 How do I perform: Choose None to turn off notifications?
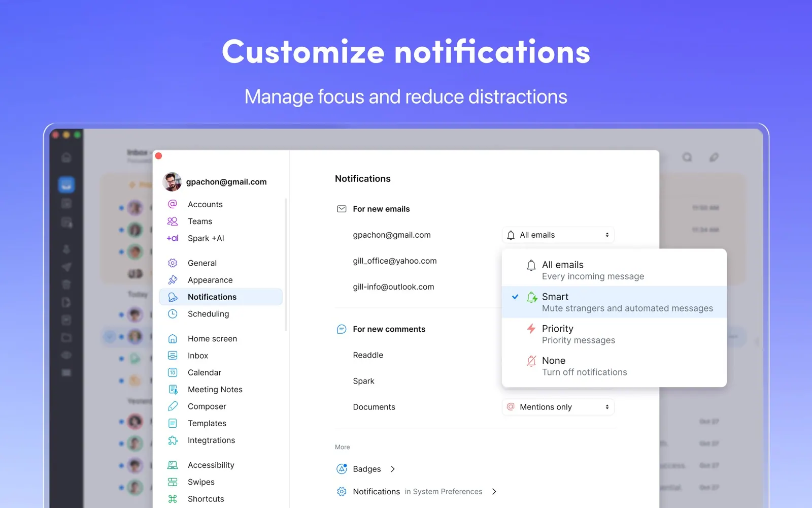pyautogui.click(x=614, y=366)
